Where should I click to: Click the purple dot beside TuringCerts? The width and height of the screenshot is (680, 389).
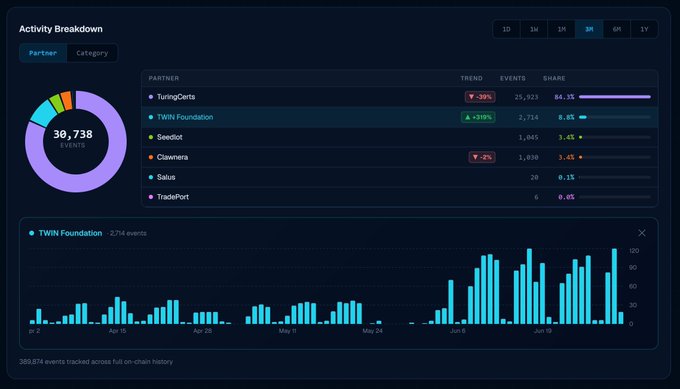point(150,97)
